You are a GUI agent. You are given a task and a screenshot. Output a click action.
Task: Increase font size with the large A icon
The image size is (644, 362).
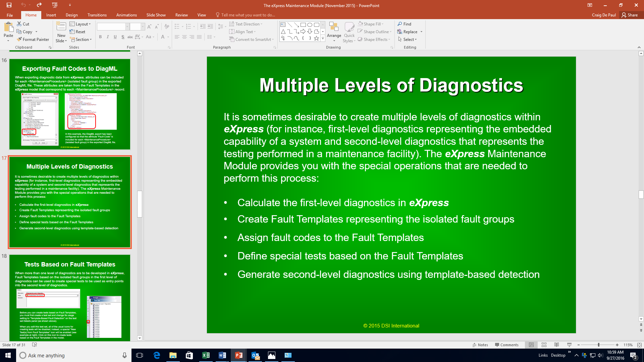149,26
